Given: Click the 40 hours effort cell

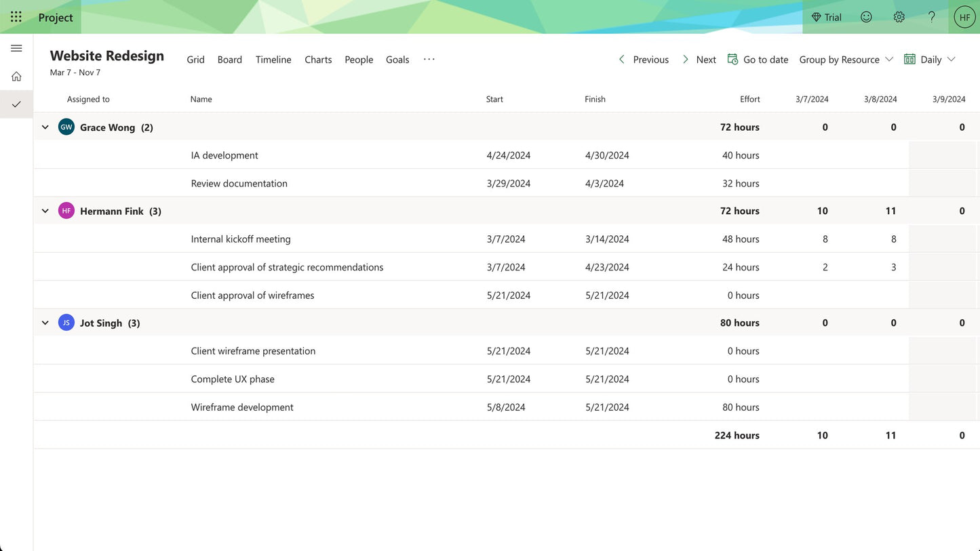Looking at the screenshot, I should pyautogui.click(x=741, y=155).
